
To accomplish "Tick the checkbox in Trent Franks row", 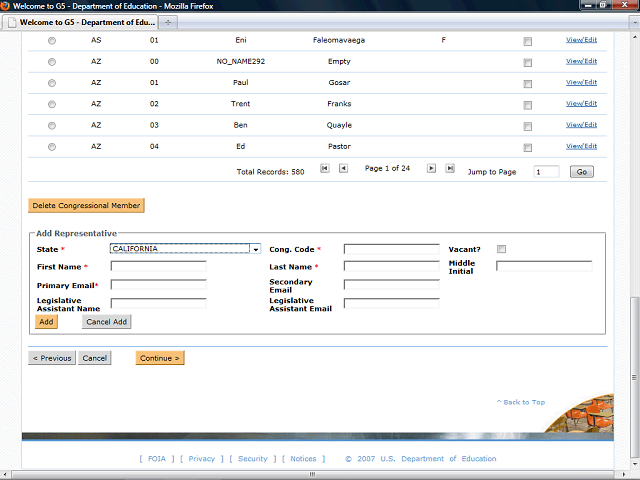I will pos(528,104).
